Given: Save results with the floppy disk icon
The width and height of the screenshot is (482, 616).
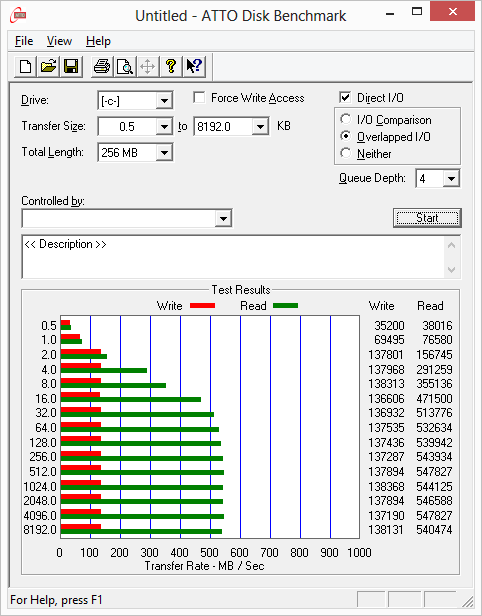Looking at the screenshot, I should tap(71, 66).
